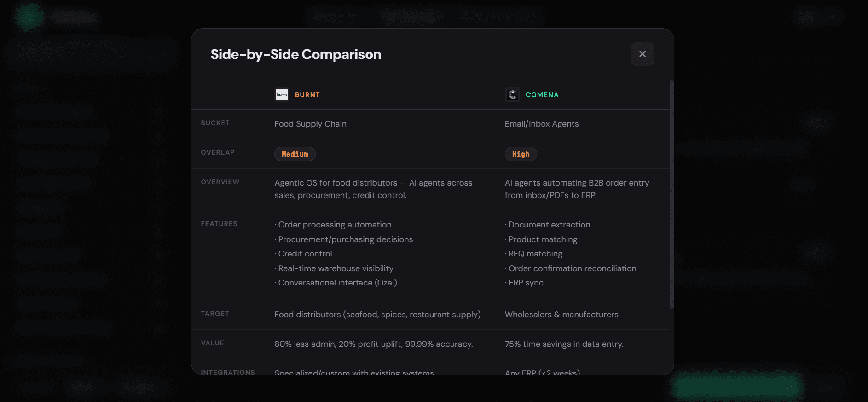Click the TARGET row label
Image resolution: width=868 pixels, height=402 pixels.
pos(215,314)
